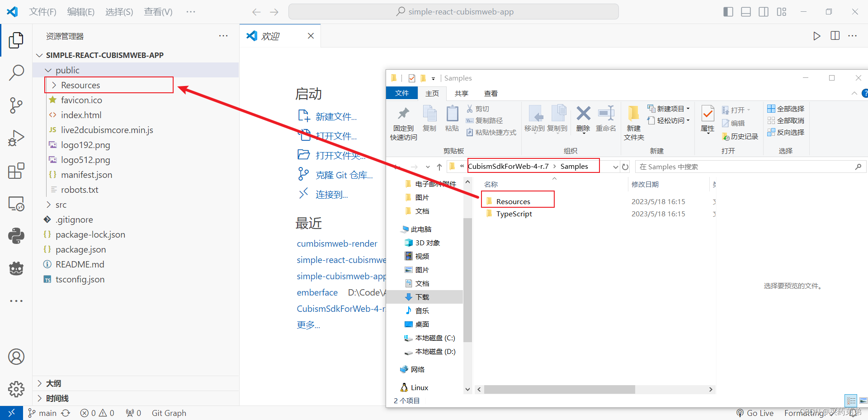Viewport: 868px width, 420px height.
Task: Open the Search view in the activity bar
Action: [x=16, y=72]
